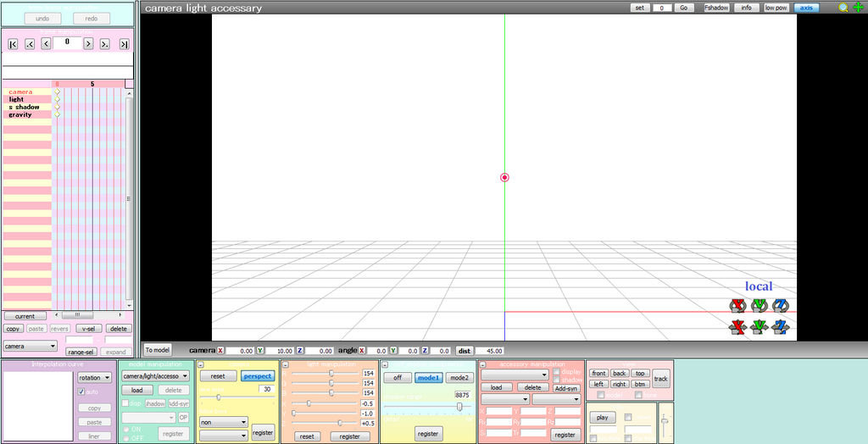868x444 pixels.
Task: Click the low pow button
Action: point(776,8)
